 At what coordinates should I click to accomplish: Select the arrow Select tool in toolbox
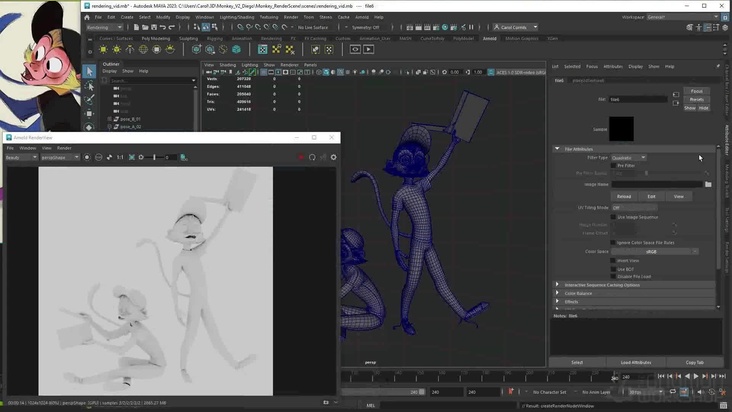pos(89,71)
